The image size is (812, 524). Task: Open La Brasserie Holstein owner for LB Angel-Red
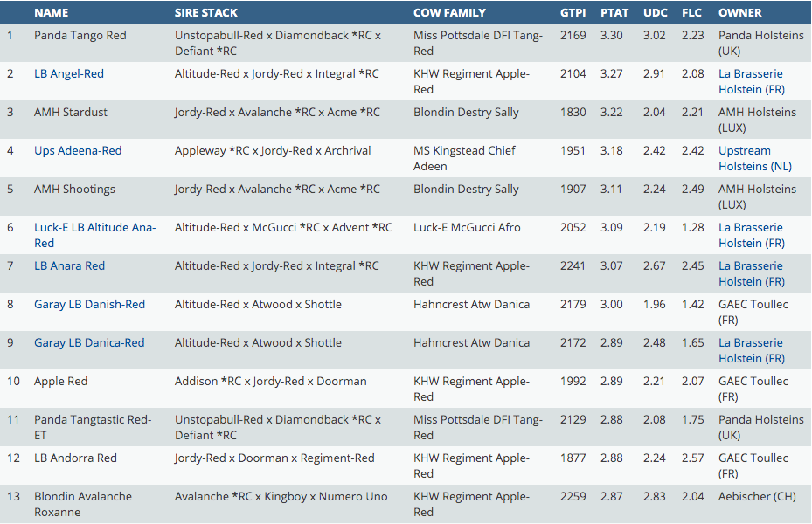(x=750, y=81)
